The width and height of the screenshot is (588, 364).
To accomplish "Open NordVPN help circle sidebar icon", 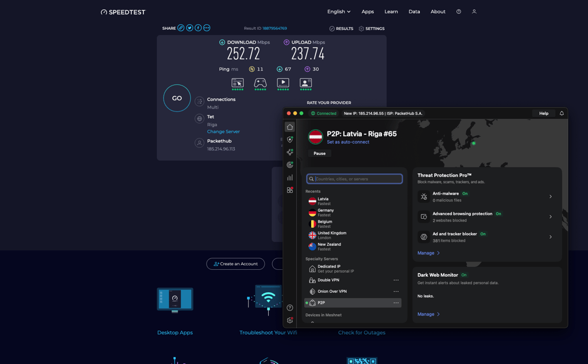I will 290,308.
